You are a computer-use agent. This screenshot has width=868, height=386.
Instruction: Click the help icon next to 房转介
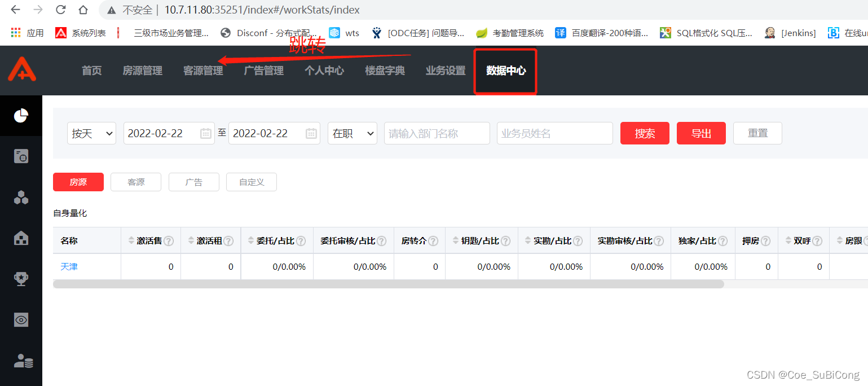tap(433, 241)
